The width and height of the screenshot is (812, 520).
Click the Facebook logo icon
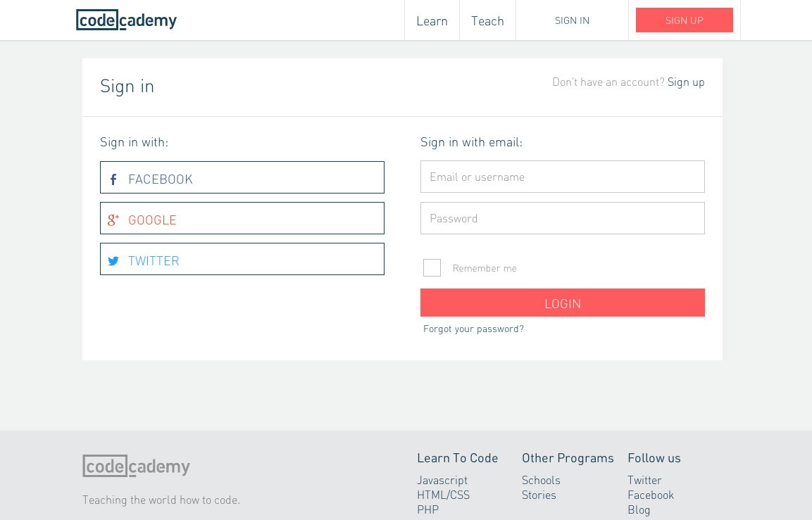point(113,179)
